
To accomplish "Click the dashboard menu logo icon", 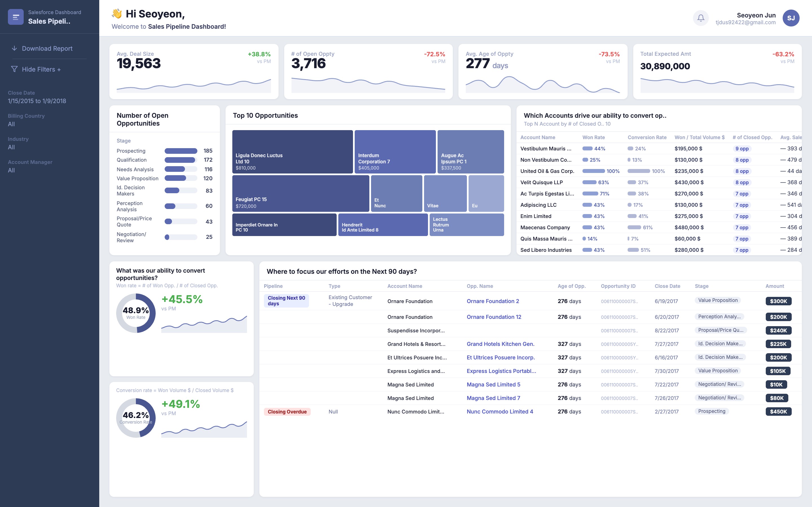I will 16,17.
